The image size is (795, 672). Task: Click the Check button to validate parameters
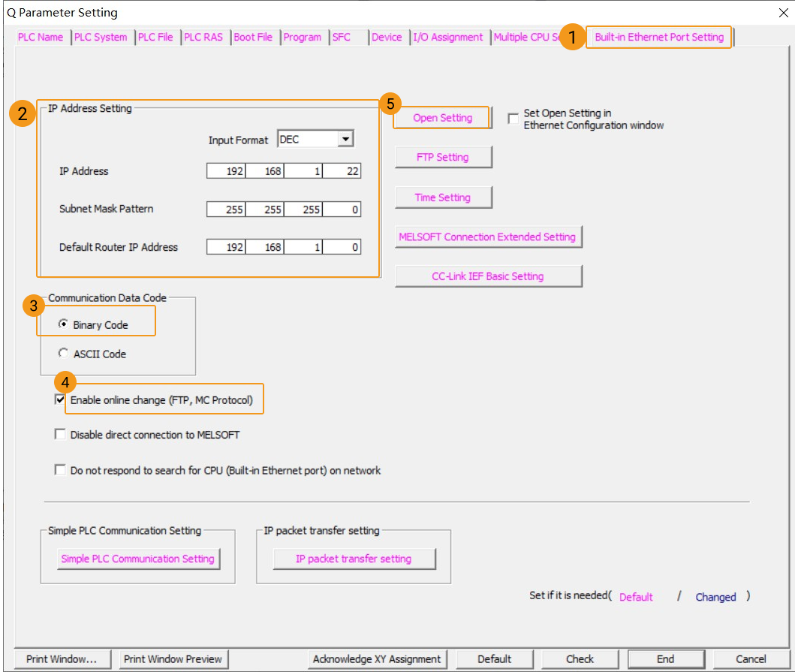click(x=580, y=658)
